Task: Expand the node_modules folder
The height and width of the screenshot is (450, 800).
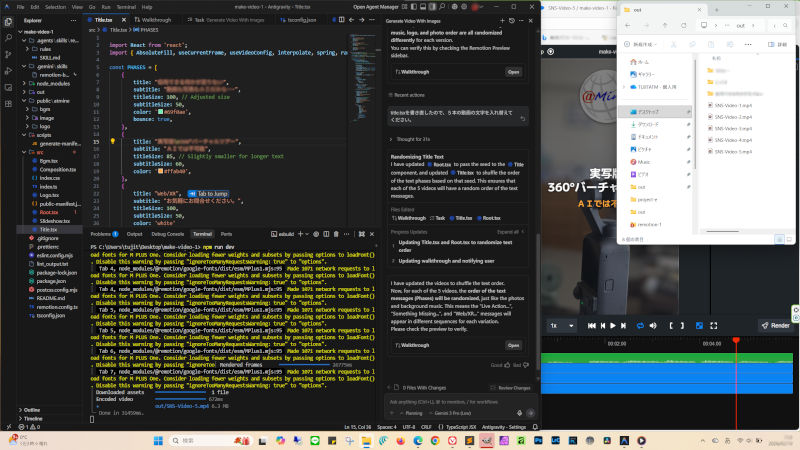Action: click(45, 82)
